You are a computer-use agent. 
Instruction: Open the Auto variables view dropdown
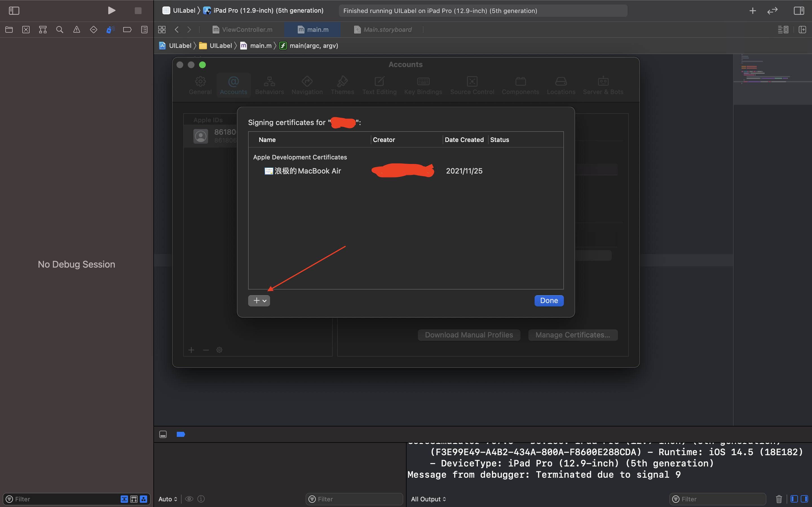pyautogui.click(x=168, y=499)
